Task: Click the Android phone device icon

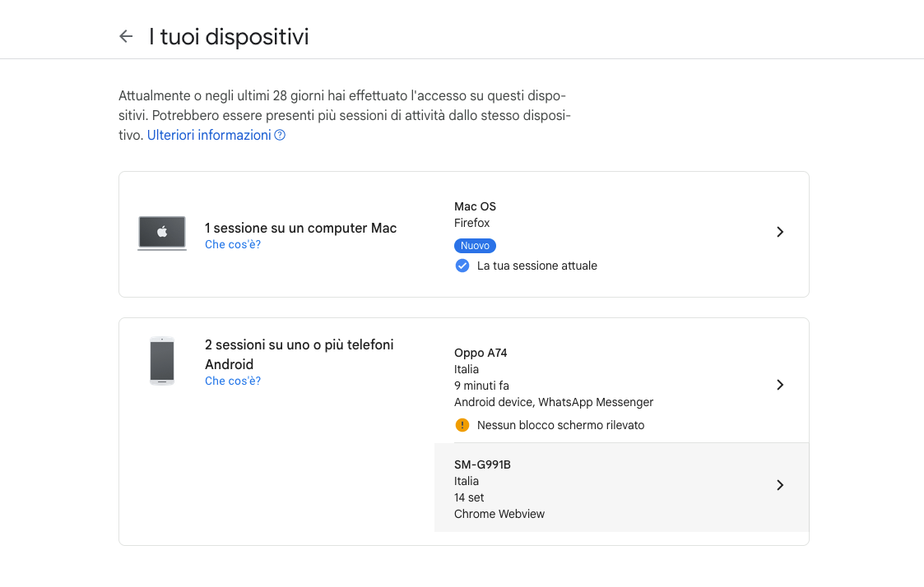Action: (162, 361)
